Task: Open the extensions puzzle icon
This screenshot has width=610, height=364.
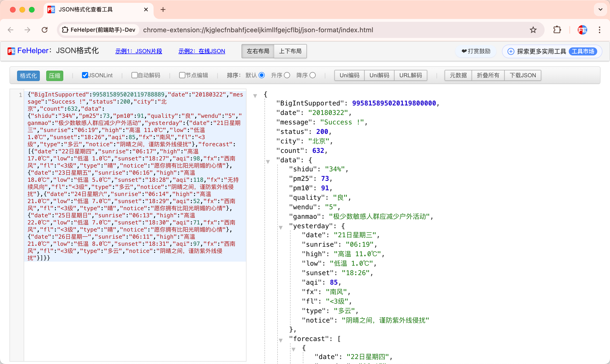Action: tap(557, 30)
